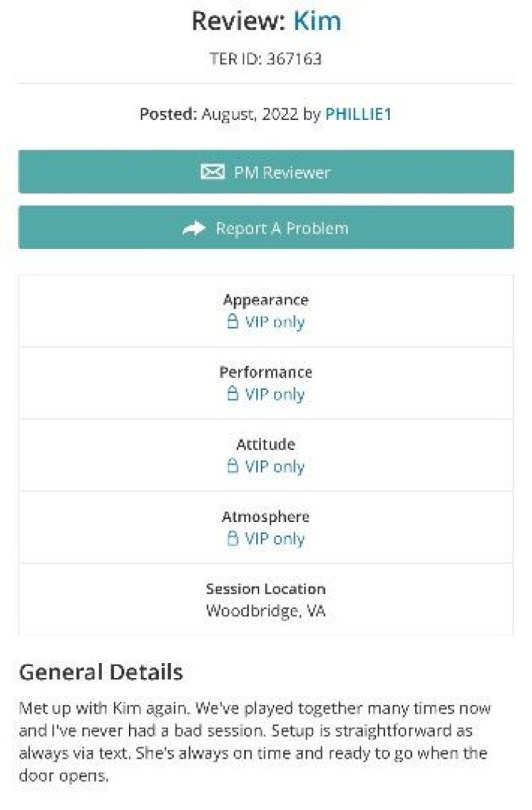532x810 pixels.
Task: Click the lock icon under Attitude
Action: click(232, 467)
